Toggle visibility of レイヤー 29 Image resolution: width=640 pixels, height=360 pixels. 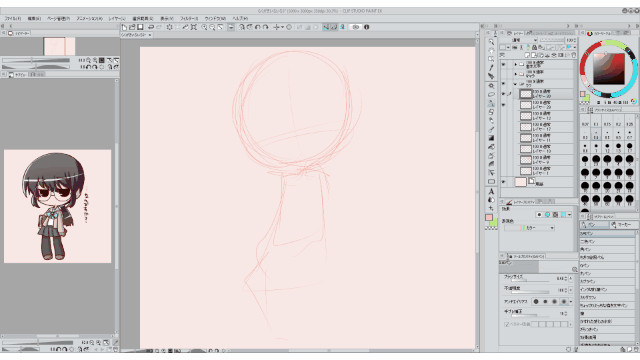[503, 105]
